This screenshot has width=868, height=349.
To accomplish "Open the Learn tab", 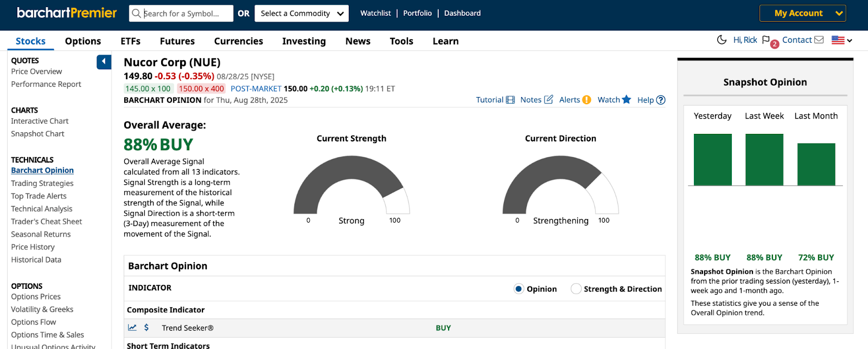I will click(445, 41).
